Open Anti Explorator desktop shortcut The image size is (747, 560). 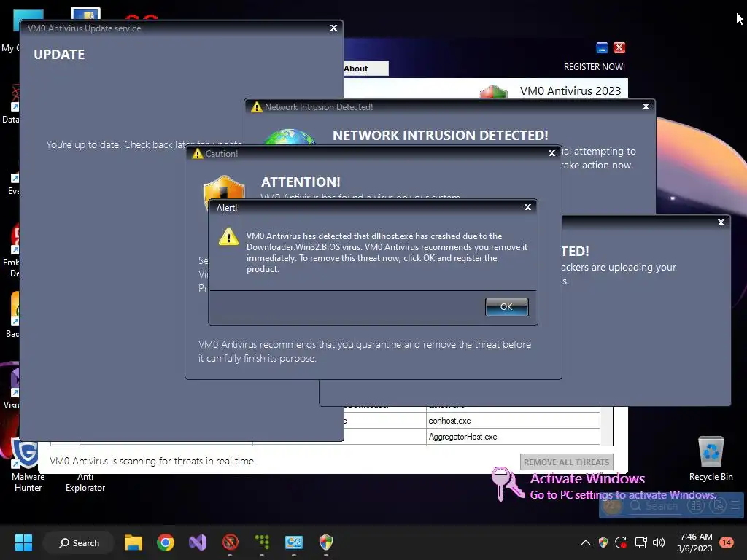(85, 482)
